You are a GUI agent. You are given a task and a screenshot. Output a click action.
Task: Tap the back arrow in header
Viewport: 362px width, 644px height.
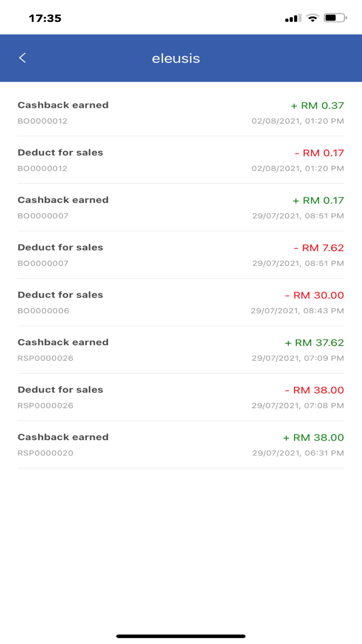pyautogui.click(x=22, y=58)
